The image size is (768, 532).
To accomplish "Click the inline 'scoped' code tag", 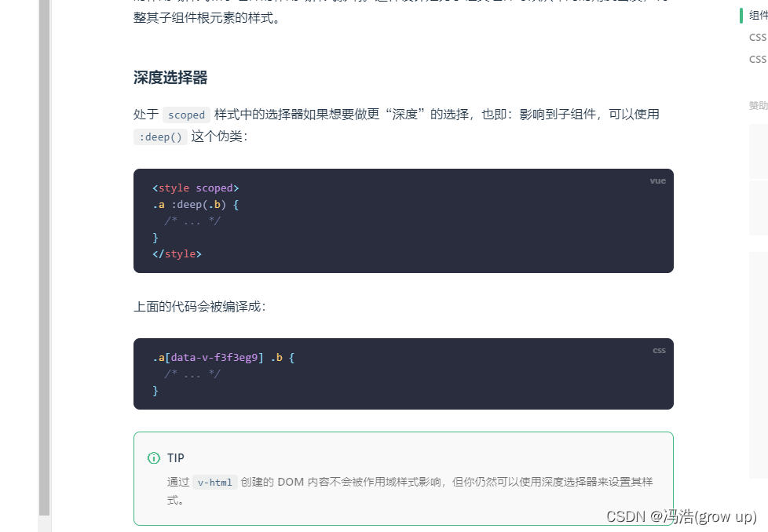I will tap(186, 115).
